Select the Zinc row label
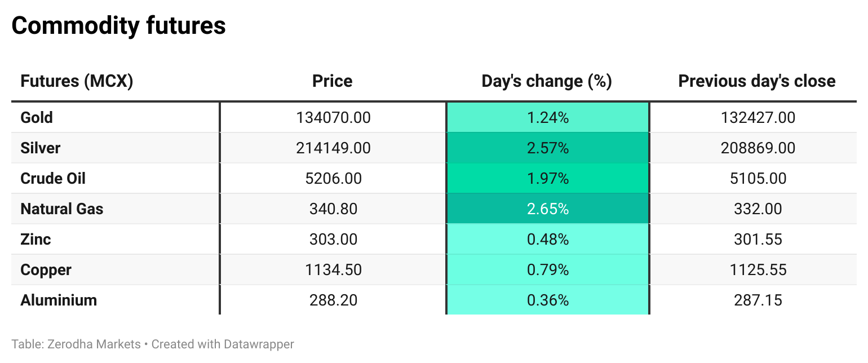The image size is (868, 363). 36,240
